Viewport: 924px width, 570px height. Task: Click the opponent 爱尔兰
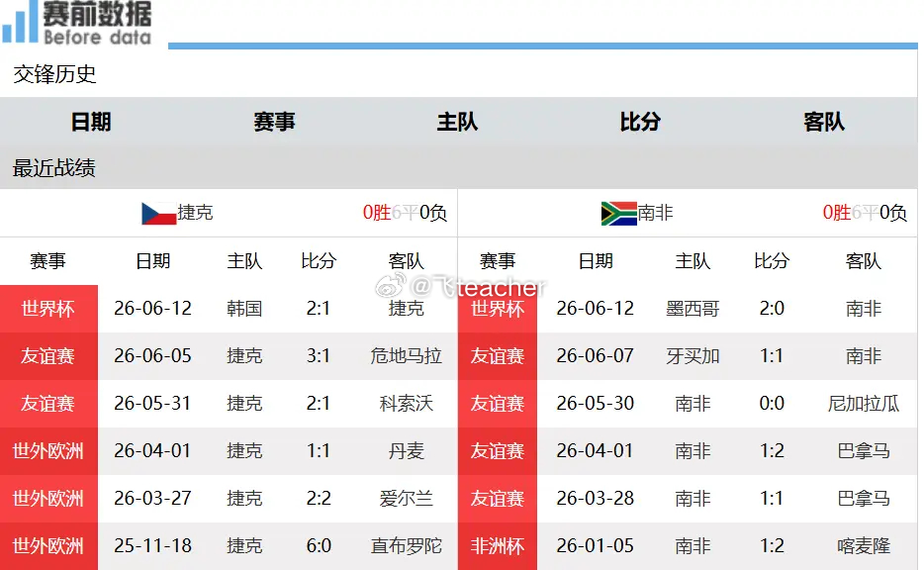click(x=406, y=499)
